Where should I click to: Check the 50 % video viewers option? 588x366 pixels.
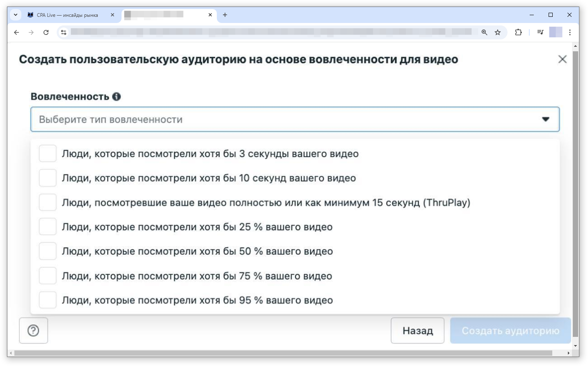[x=48, y=251]
